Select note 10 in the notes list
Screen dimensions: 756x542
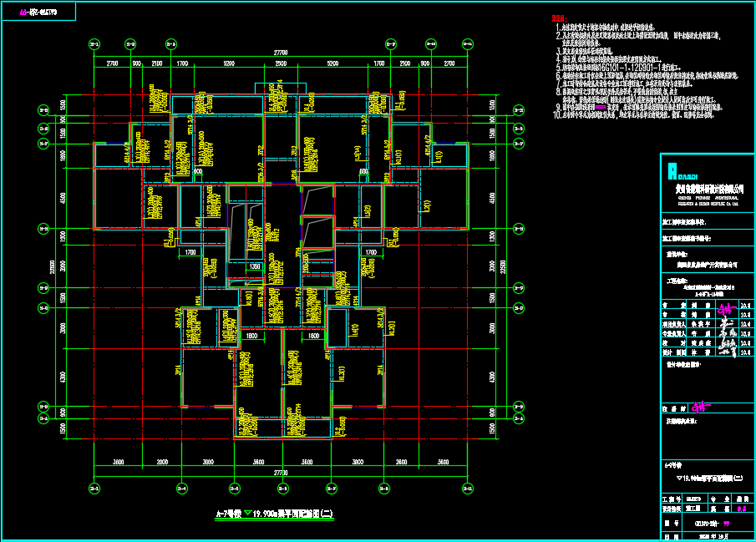click(633, 114)
